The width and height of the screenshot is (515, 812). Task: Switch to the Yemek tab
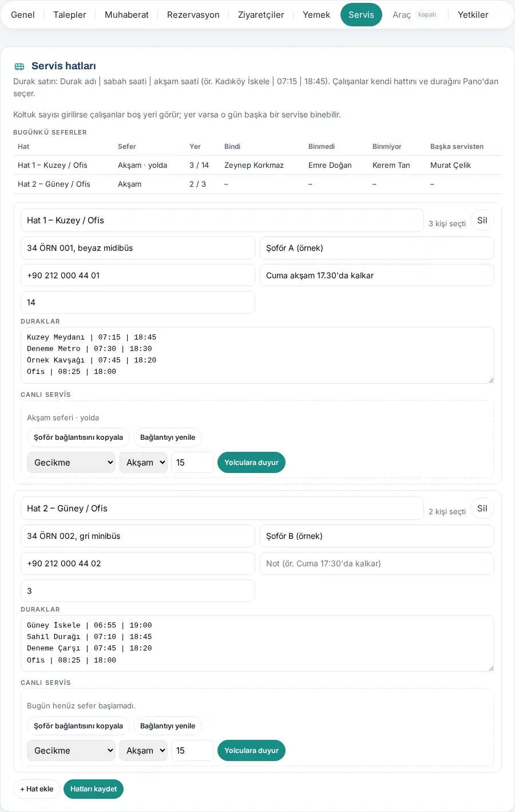pyautogui.click(x=316, y=15)
